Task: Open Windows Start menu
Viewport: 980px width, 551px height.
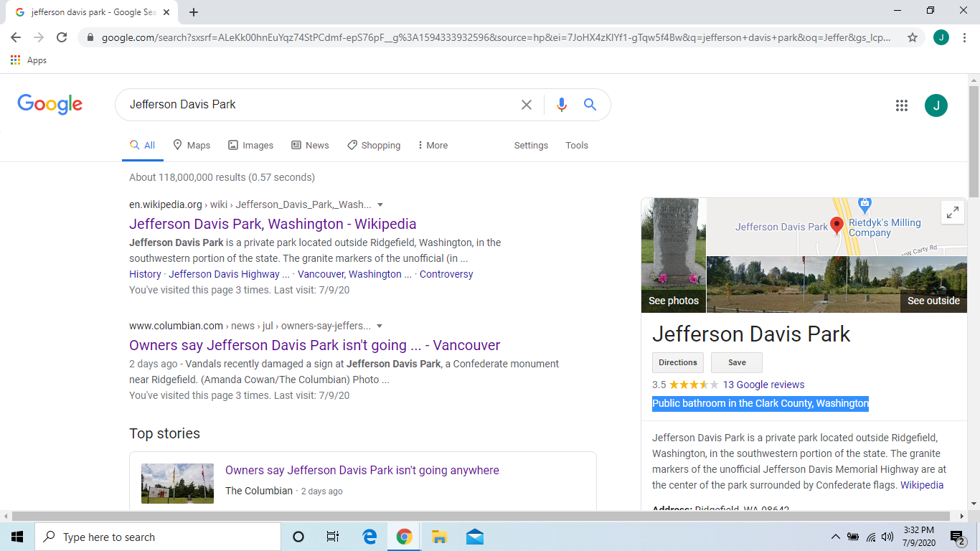Action: pos(17,537)
